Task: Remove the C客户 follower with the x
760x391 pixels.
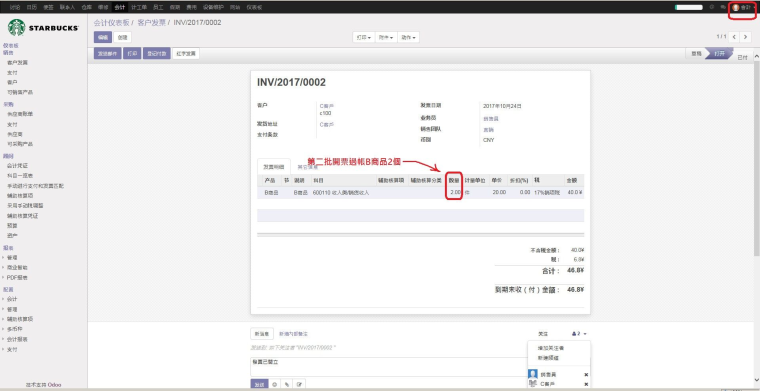Action: point(586,384)
